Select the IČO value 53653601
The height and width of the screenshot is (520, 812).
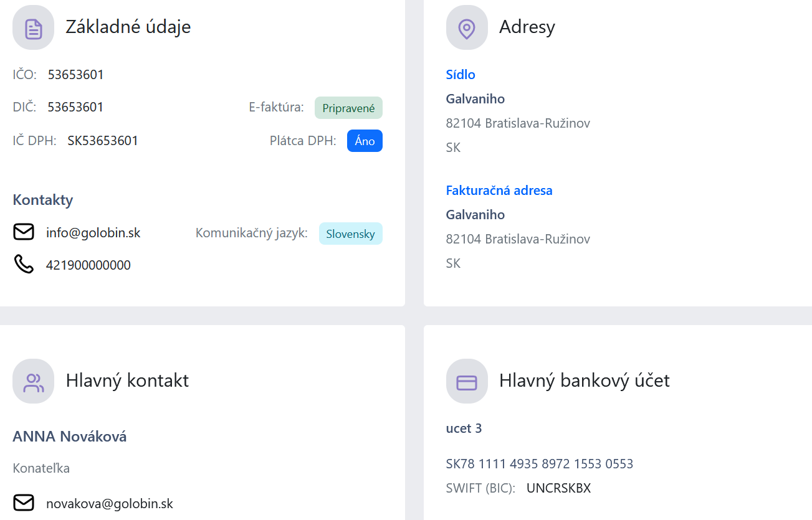76,75
